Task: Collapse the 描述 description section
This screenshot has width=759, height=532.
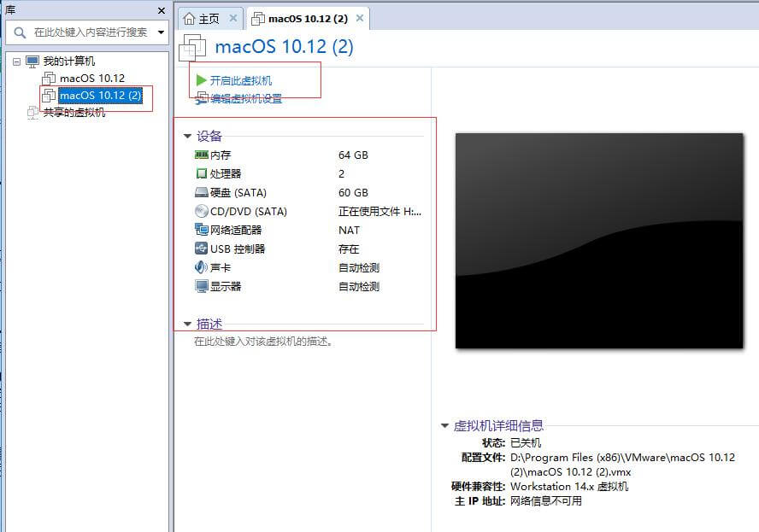Action: 188,324
